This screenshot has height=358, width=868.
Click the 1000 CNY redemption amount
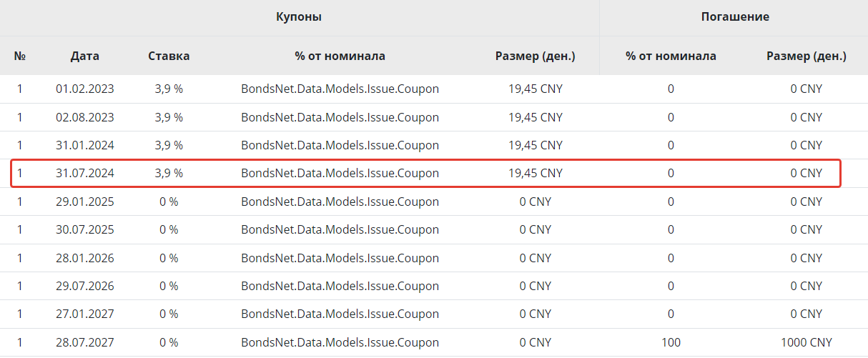coord(807,342)
